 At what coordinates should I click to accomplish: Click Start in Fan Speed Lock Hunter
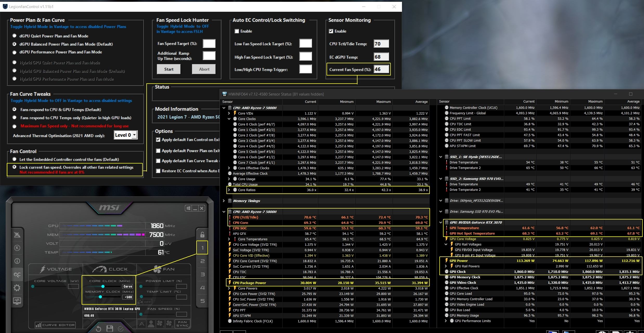[x=168, y=69]
